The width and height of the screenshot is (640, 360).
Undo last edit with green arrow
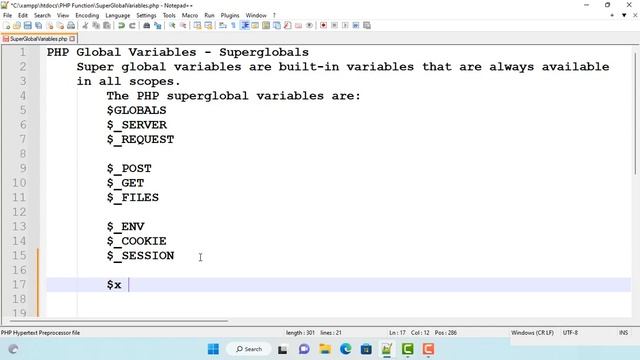point(121,25)
